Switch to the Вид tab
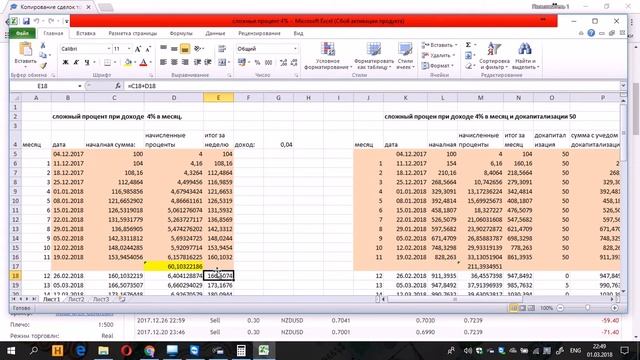The image size is (640, 360). 298,33
